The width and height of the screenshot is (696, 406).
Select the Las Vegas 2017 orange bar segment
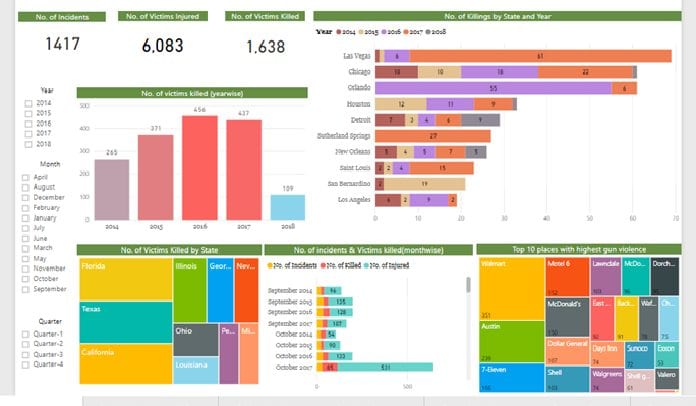(540, 56)
